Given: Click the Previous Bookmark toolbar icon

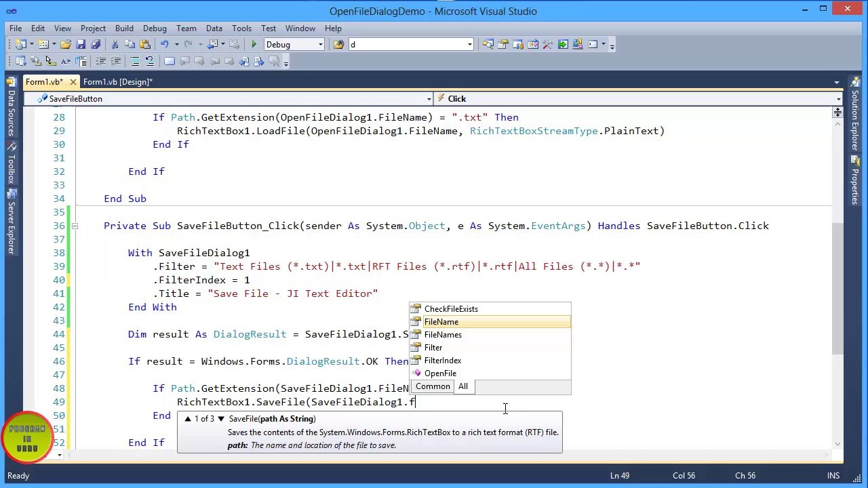Looking at the screenshot, I should [x=184, y=62].
